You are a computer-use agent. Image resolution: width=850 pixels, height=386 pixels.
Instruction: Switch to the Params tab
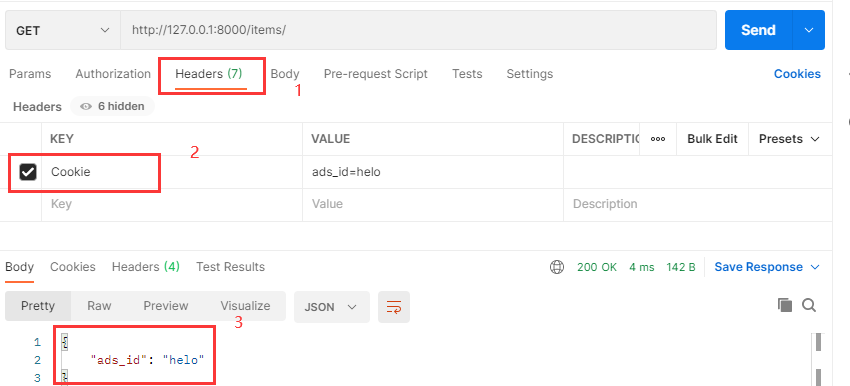[x=30, y=74]
